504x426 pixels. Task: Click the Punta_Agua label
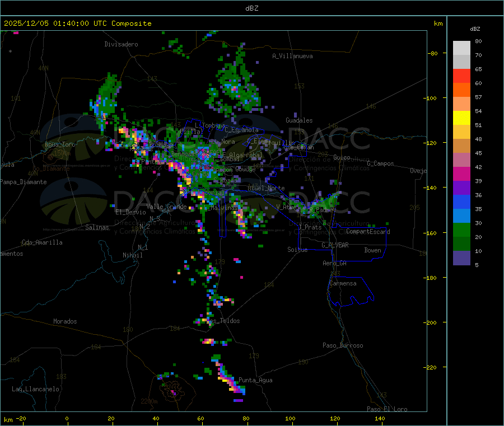click(255, 380)
